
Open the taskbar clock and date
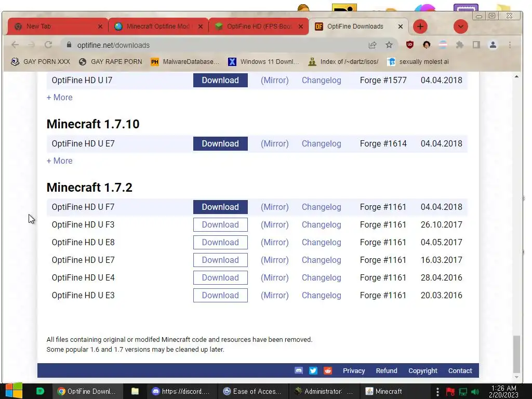503,391
